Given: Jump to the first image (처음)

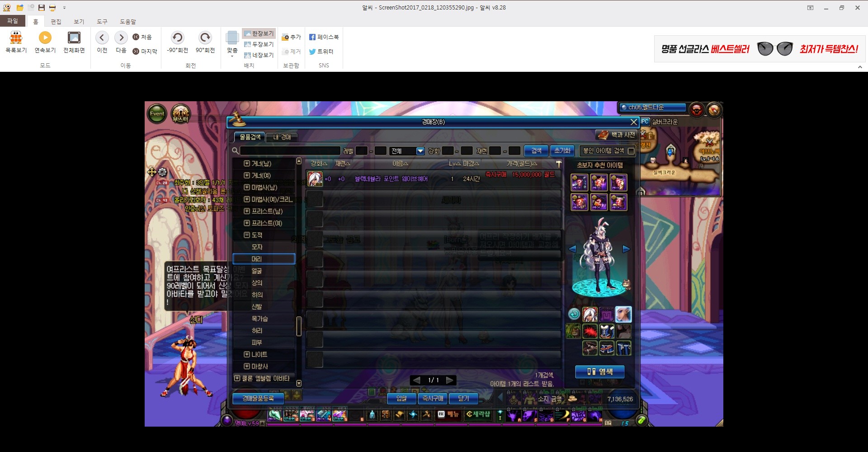Looking at the screenshot, I should click(x=142, y=37).
